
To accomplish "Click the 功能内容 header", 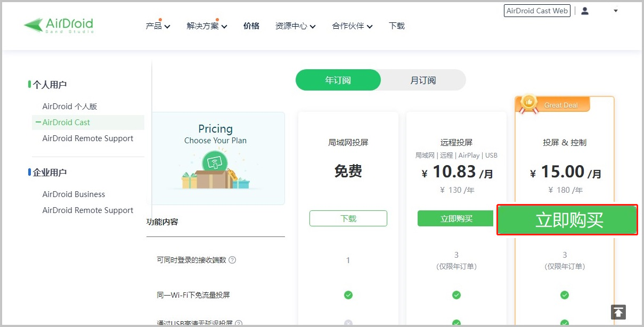I will pos(162,222).
